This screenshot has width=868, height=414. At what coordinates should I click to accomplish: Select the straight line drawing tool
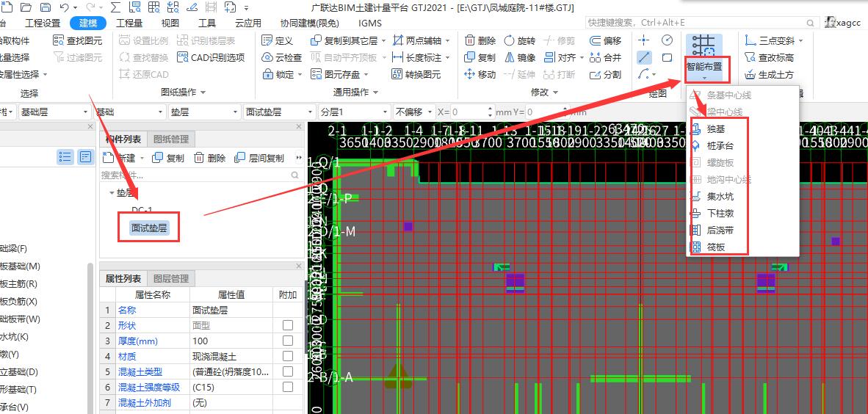click(x=644, y=57)
